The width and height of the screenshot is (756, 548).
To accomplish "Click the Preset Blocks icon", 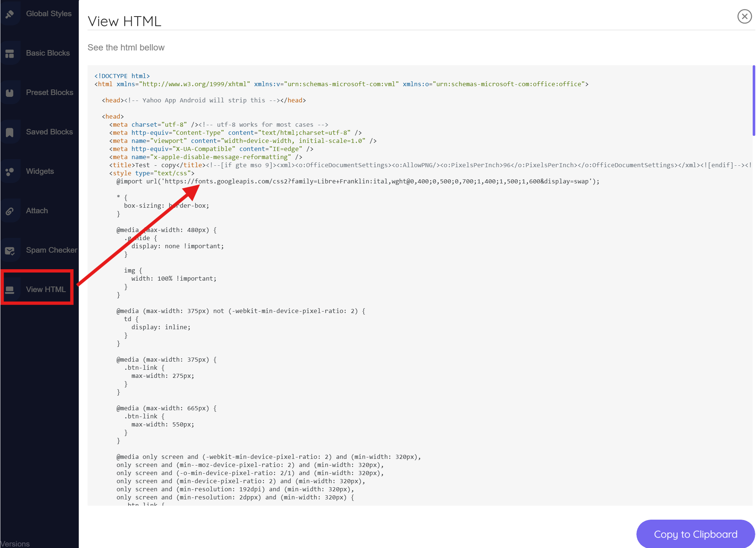I will (x=10, y=93).
